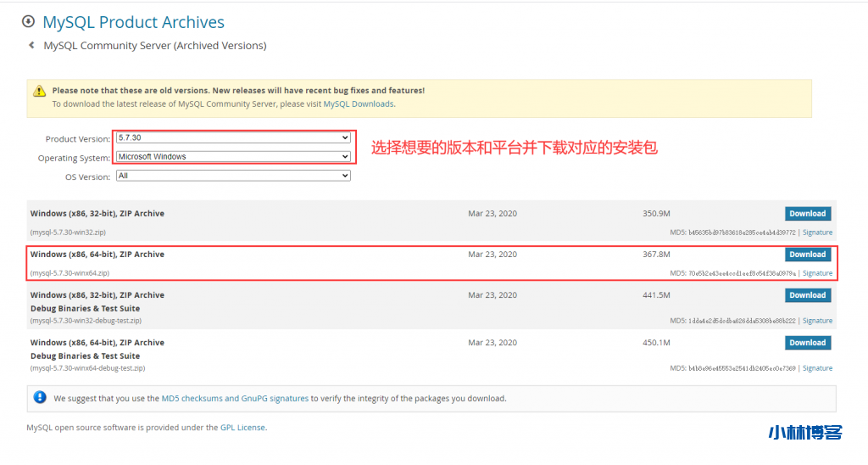
Task: Click the MySQL Product Archives heading
Action: 133,22
